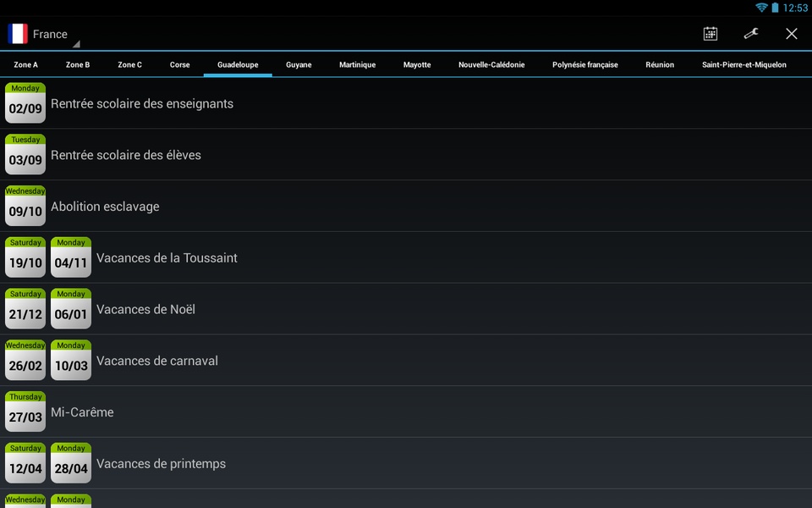
Task: Open the 'Vacances de la Toussaint' entry
Action: pos(406,257)
